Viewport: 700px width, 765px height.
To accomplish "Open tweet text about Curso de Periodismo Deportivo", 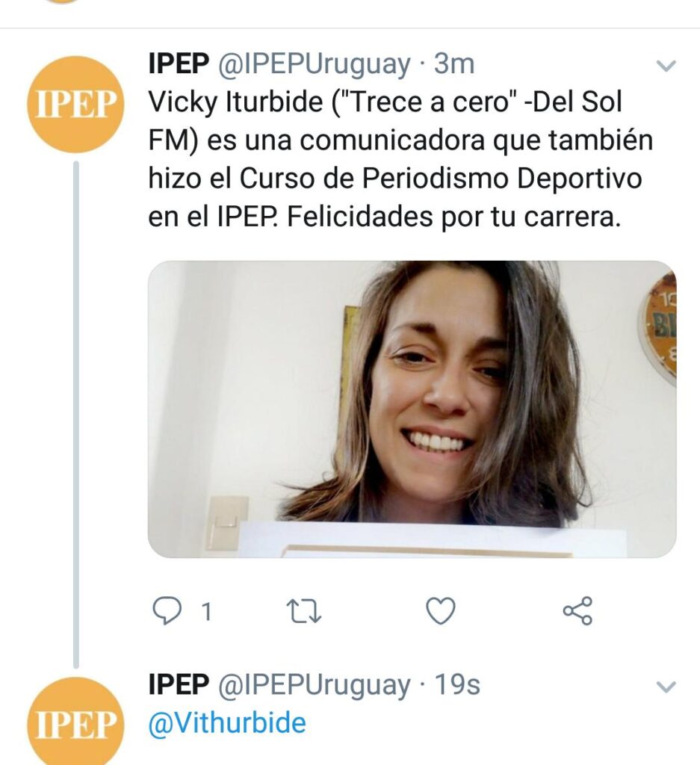I will (x=396, y=159).
